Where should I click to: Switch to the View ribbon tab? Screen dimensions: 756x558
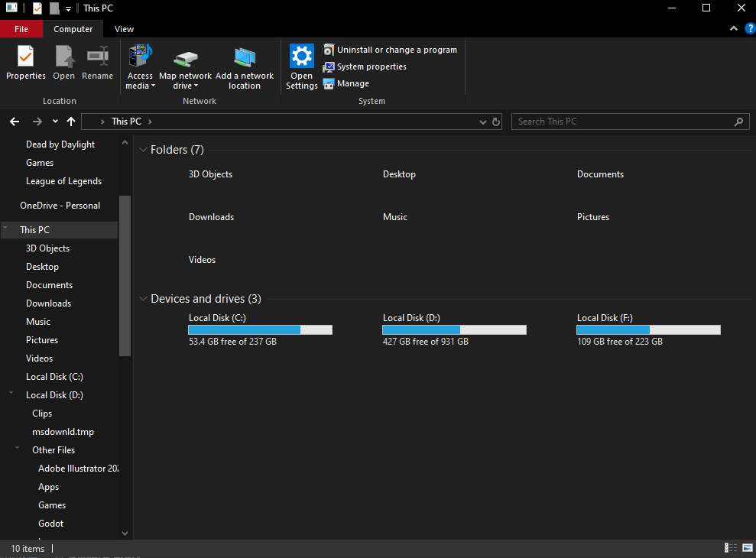tap(124, 29)
